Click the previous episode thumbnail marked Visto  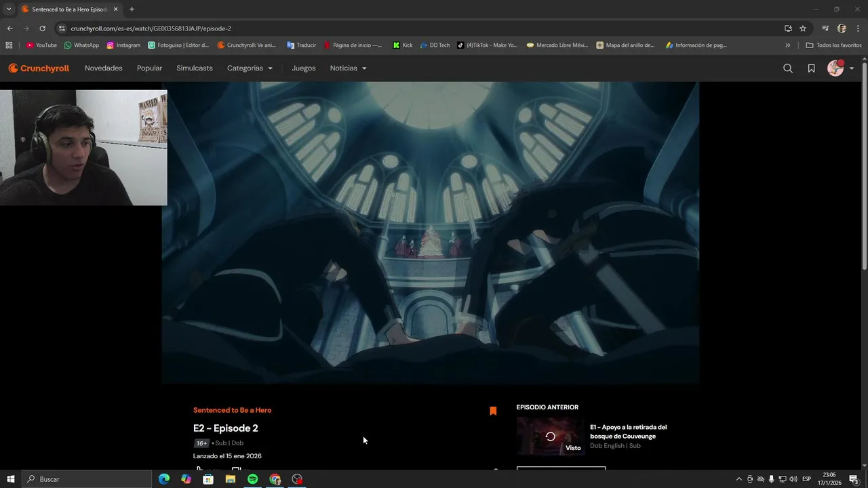pos(550,436)
